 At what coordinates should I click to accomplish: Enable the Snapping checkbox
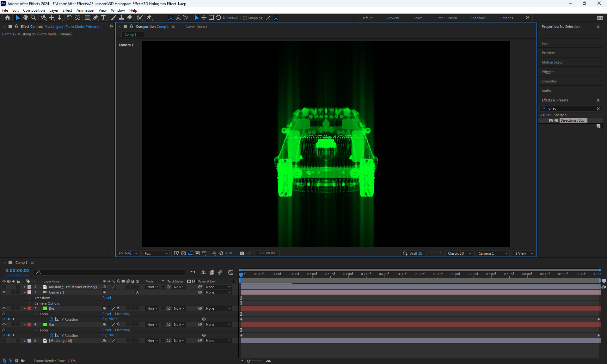245,18
